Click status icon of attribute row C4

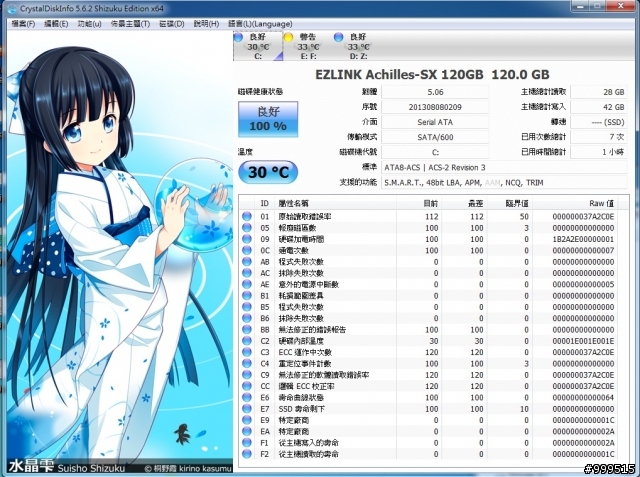pyautogui.click(x=247, y=364)
